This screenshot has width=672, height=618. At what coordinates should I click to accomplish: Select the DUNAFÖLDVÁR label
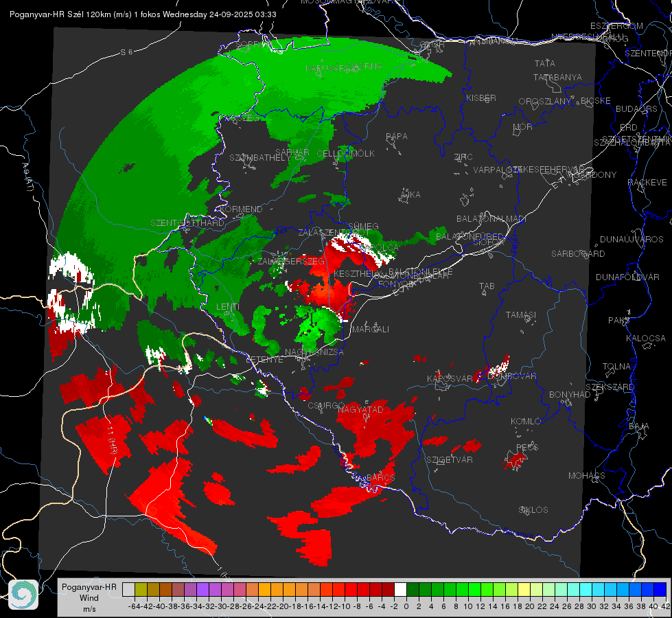[x=627, y=277]
